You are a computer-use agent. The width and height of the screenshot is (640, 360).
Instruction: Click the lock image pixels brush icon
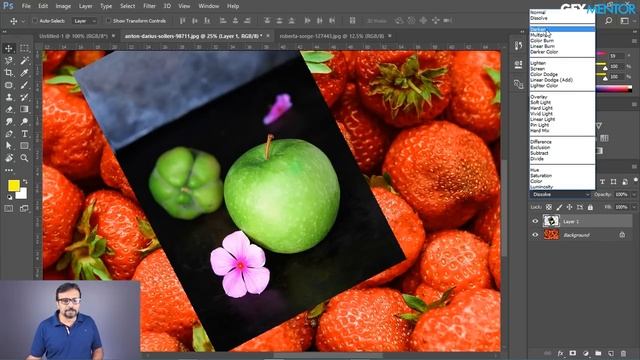(559, 207)
